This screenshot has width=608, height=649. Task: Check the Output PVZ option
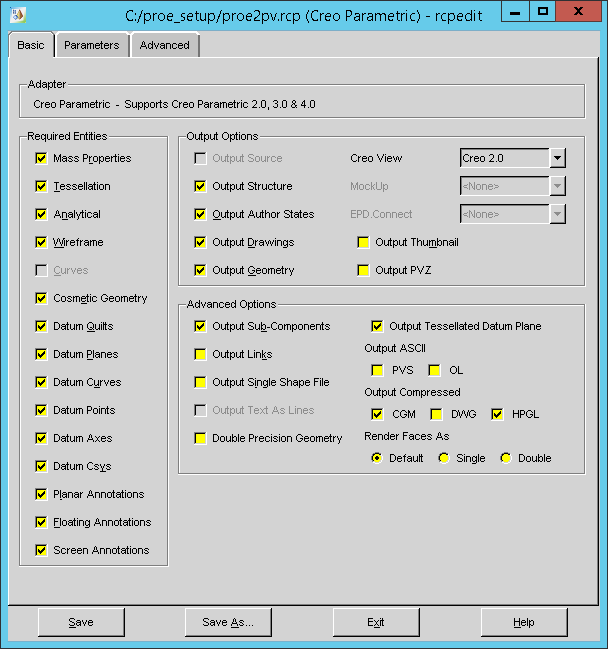363,270
